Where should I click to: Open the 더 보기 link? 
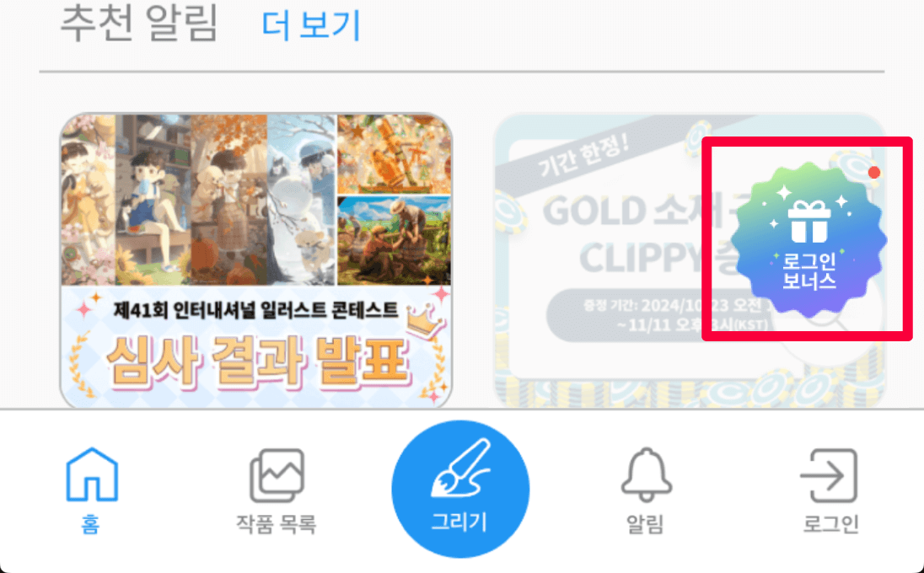click(310, 26)
